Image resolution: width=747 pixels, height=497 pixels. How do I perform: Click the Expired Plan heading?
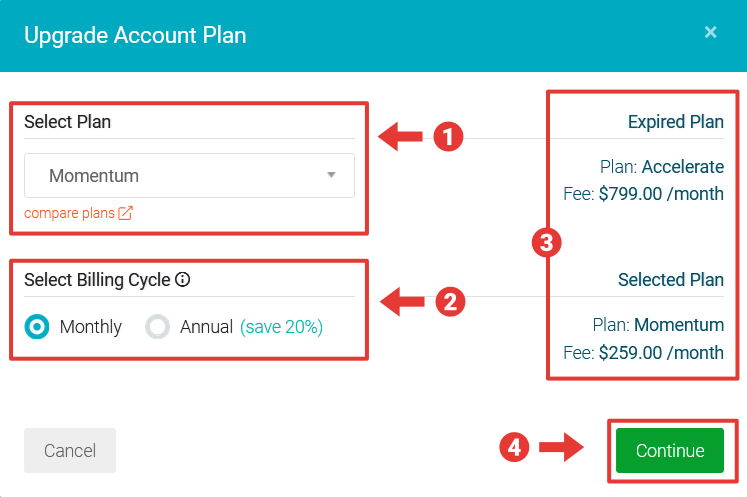pos(675,123)
